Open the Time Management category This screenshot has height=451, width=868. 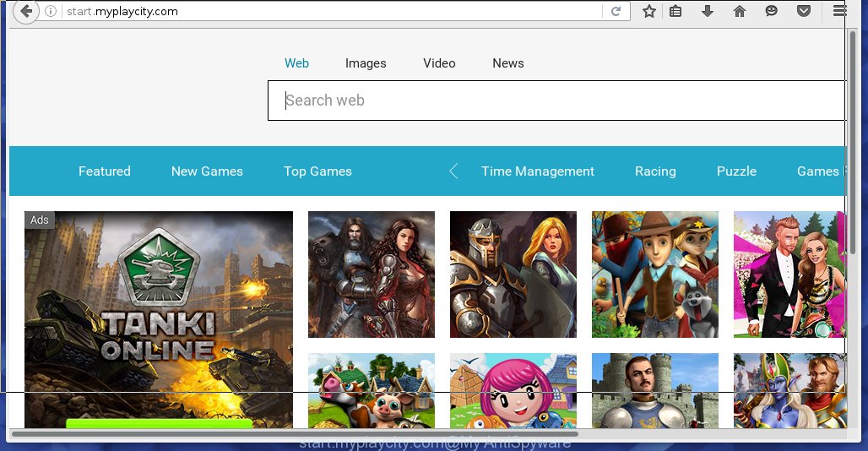pyautogui.click(x=538, y=171)
